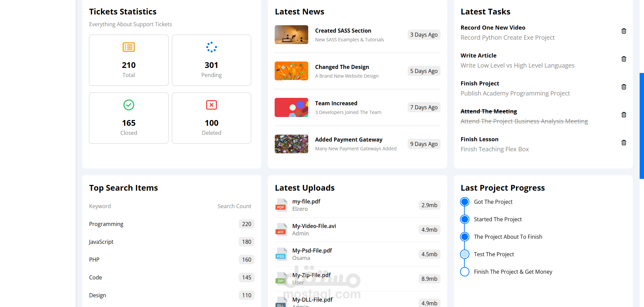
Task: Click the 7 Days Ago badge
Action: tap(424, 107)
